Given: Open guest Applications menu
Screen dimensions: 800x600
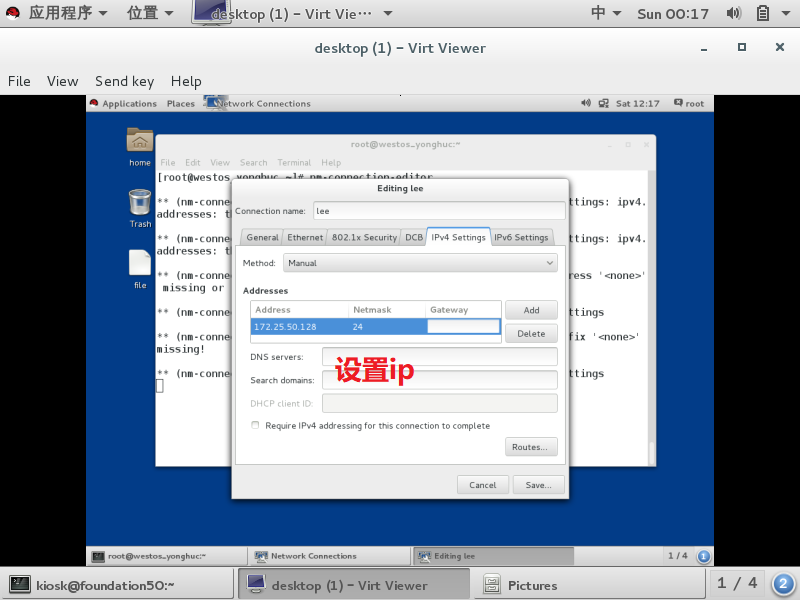Looking at the screenshot, I should coord(130,104).
